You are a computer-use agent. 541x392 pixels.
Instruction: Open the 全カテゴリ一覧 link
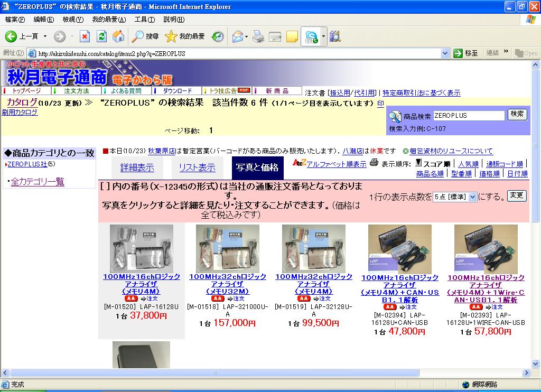point(38,182)
